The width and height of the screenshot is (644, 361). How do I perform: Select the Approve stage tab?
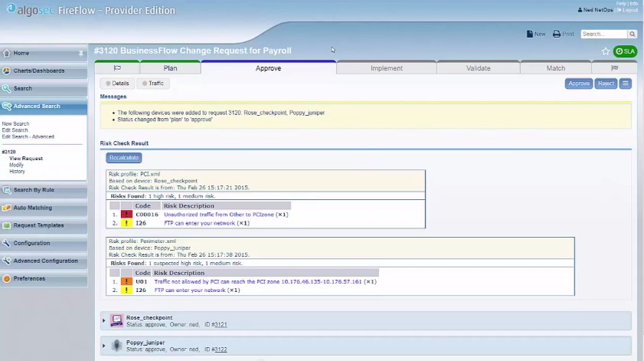268,68
